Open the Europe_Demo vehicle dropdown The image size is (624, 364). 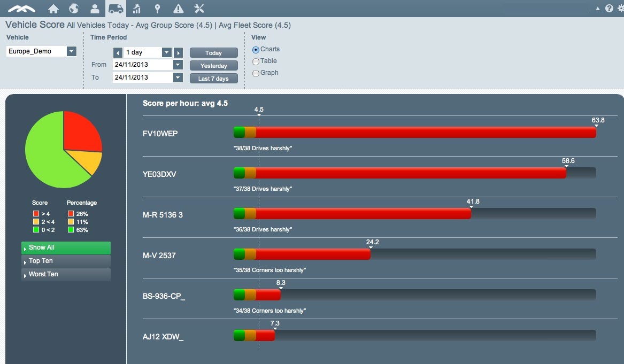(71, 51)
